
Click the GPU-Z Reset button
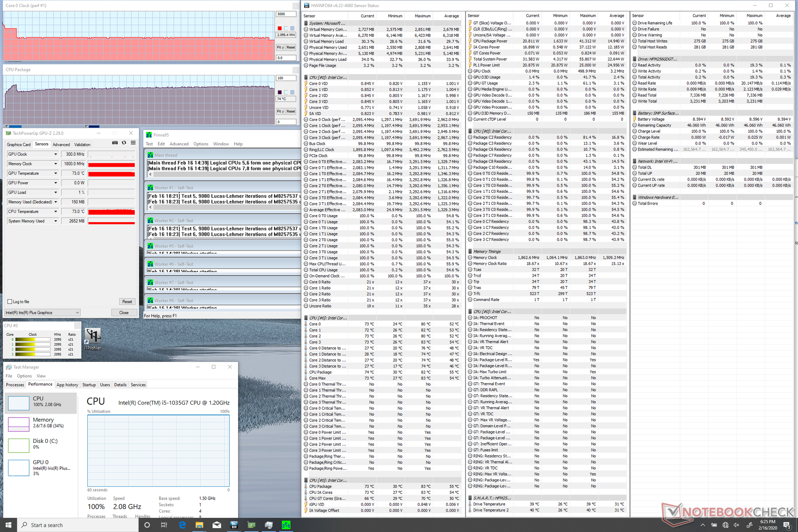click(x=127, y=301)
